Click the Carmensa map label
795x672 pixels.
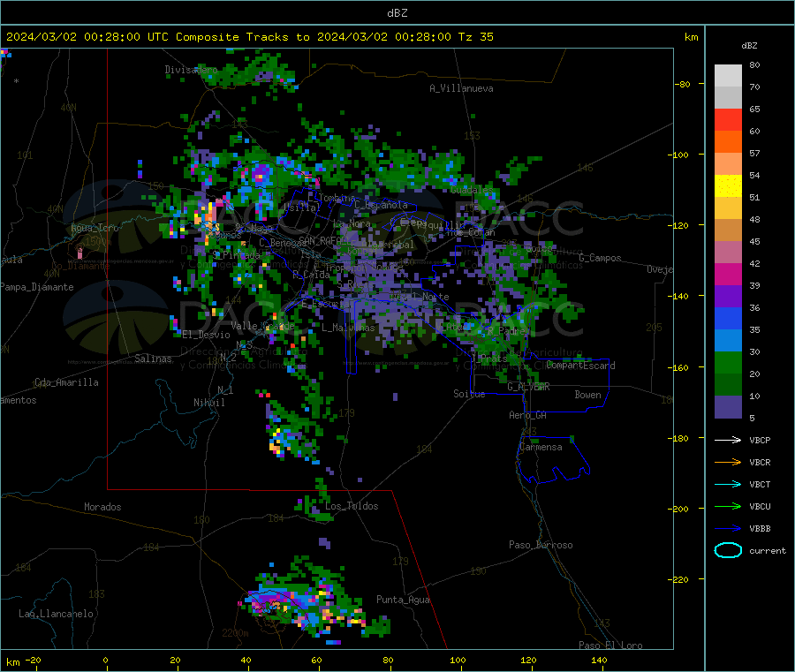(541, 447)
